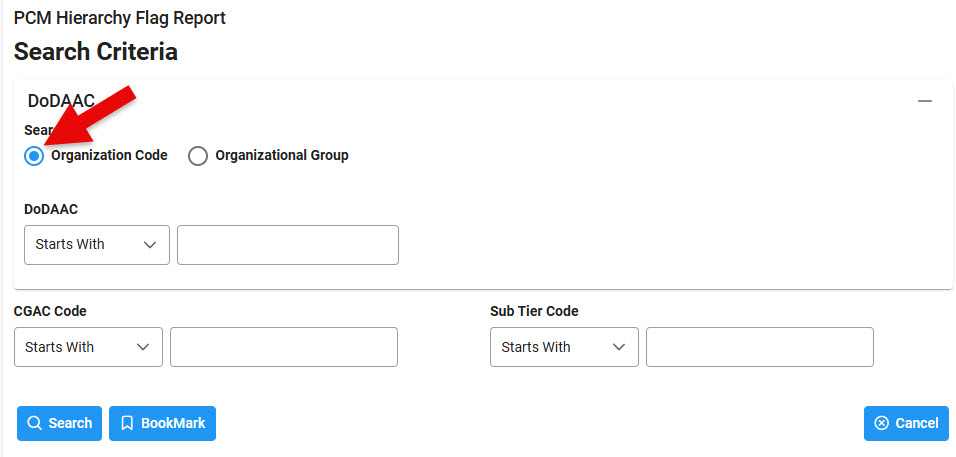Image resolution: width=956 pixels, height=457 pixels.
Task: Select the Organization Code radio button
Action: click(34, 156)
